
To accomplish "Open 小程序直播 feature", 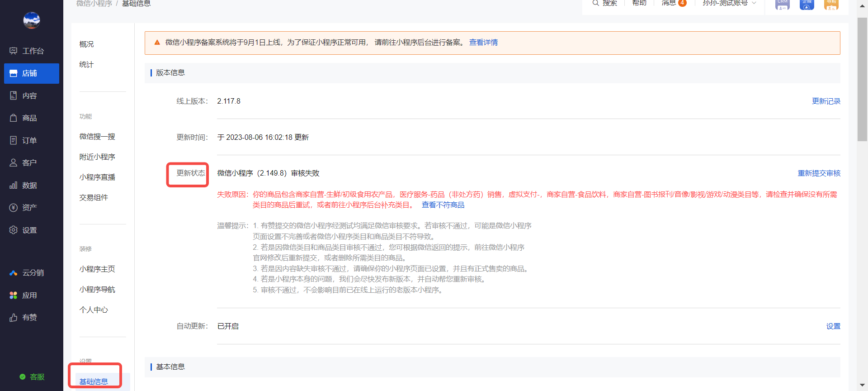I will (x=97, y=177).
